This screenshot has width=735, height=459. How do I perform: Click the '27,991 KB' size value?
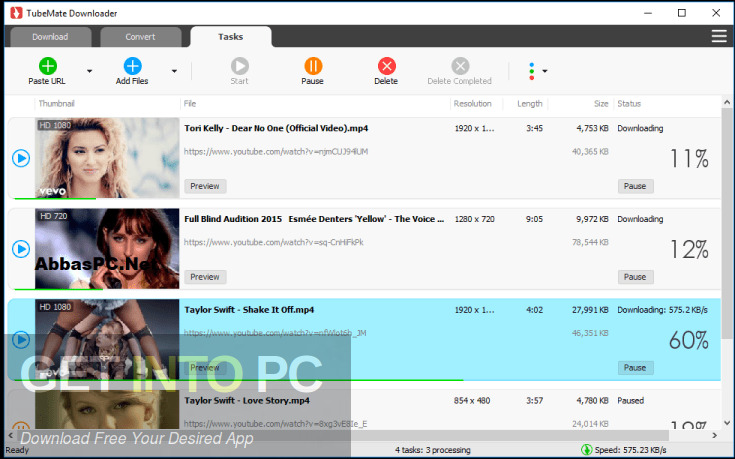click(x=590, y=310)
